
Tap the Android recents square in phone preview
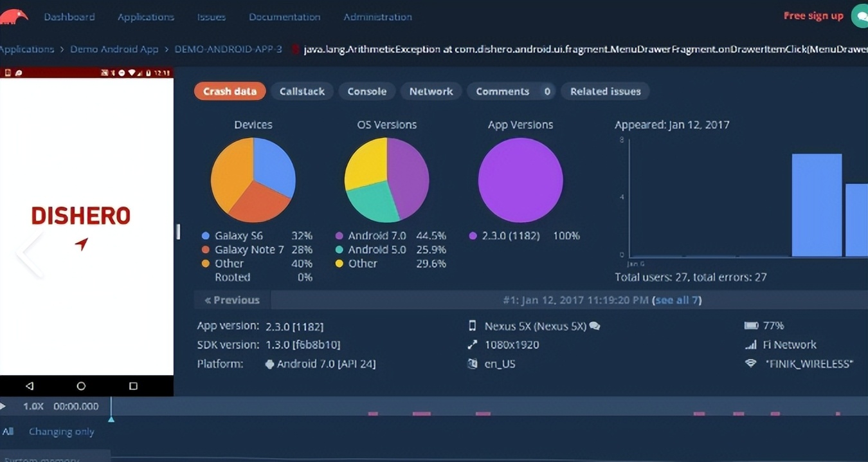[133, 386]
